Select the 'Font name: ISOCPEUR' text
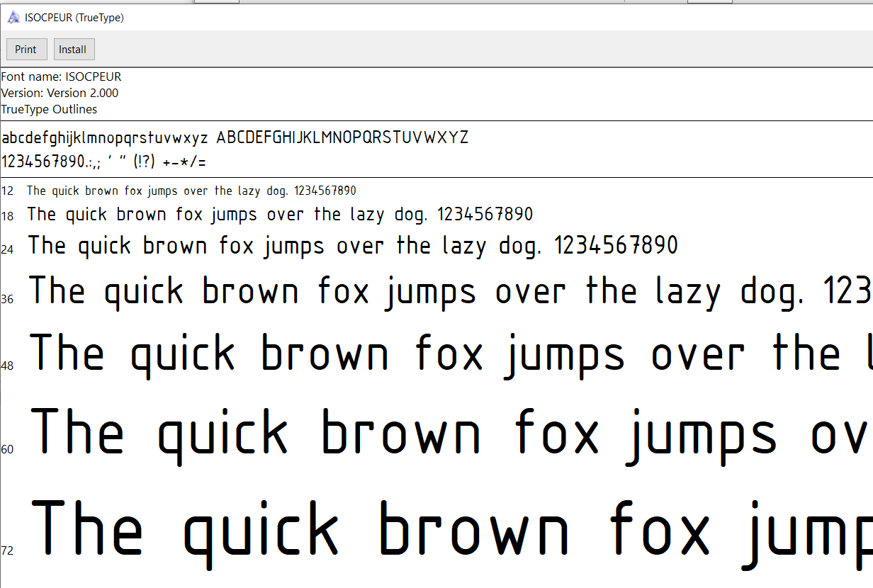 click(x=61, y=77)
